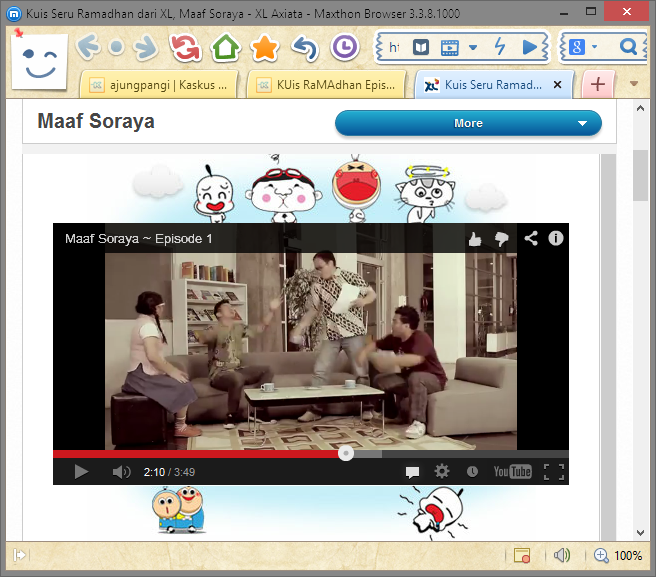Open the video on YouTube via the logo
656x577 pixels.
click(x=512, y=472)
